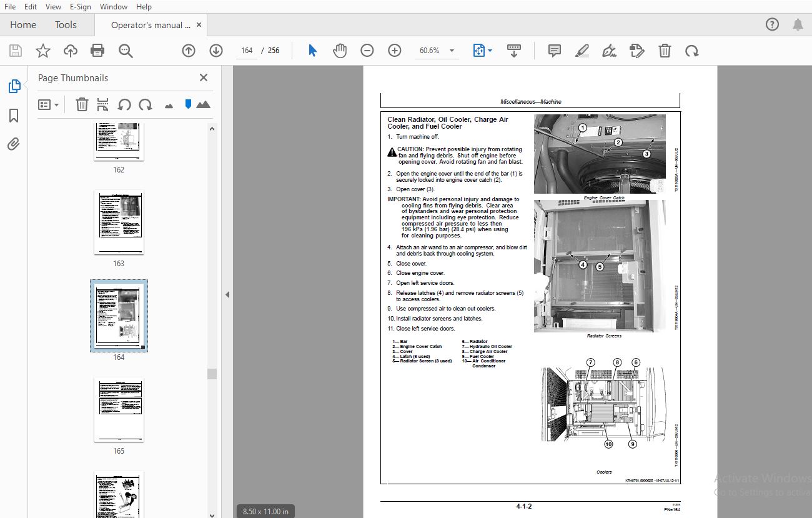
Task: Select page 162 thumbnail
Action: click(119, 142)
